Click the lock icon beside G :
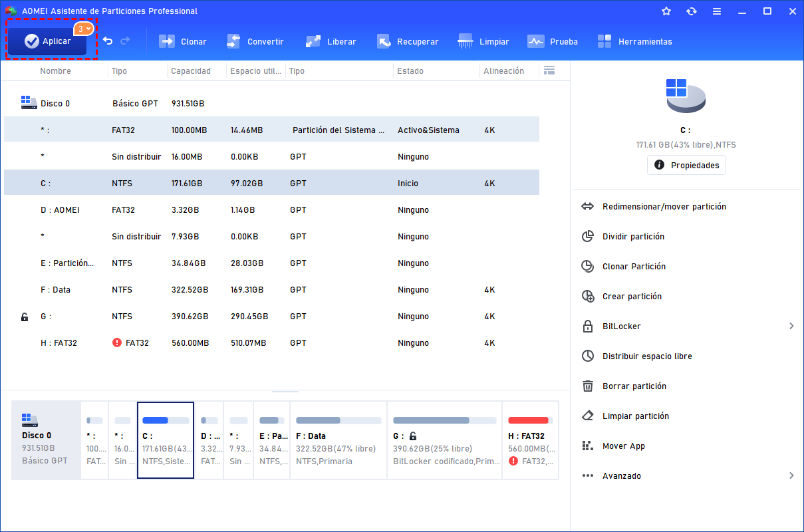Image resolution: width=804 pixels, height=532 pixels. point(25,317)
